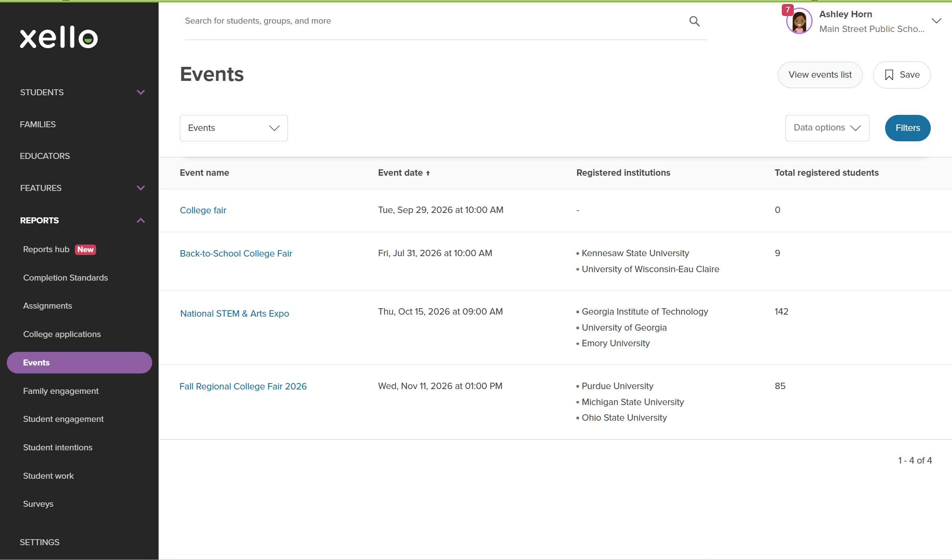Click the pagination text 1 - 4 of 4
The image size is (952, 560).
click(x=915, y=461)
